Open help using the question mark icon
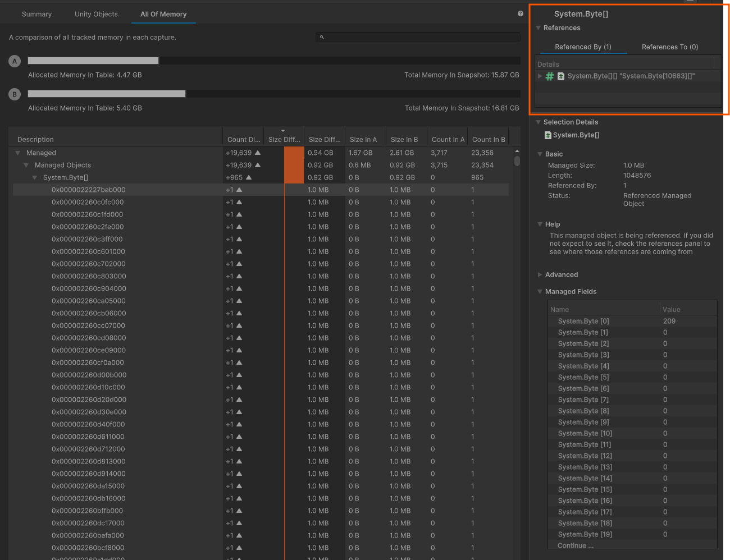 point(520,13)
